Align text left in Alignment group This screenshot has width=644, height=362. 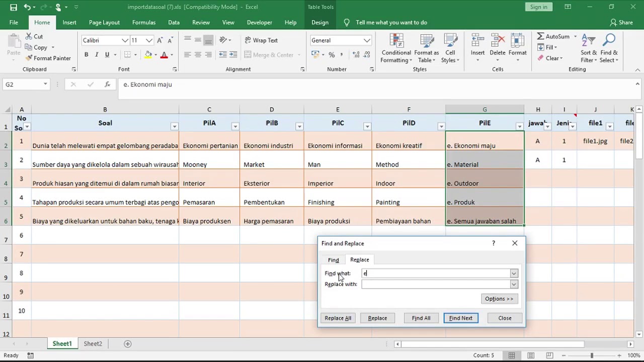tap(187, 54)
